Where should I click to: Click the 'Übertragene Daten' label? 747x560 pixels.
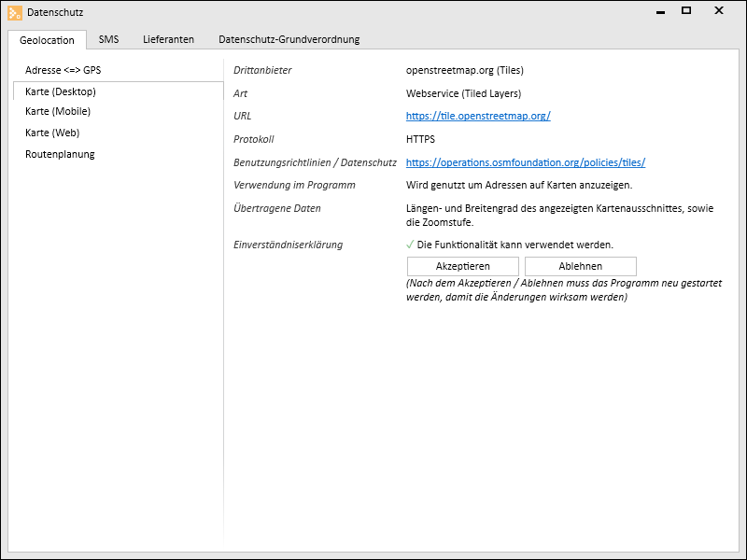coord(276,208)
